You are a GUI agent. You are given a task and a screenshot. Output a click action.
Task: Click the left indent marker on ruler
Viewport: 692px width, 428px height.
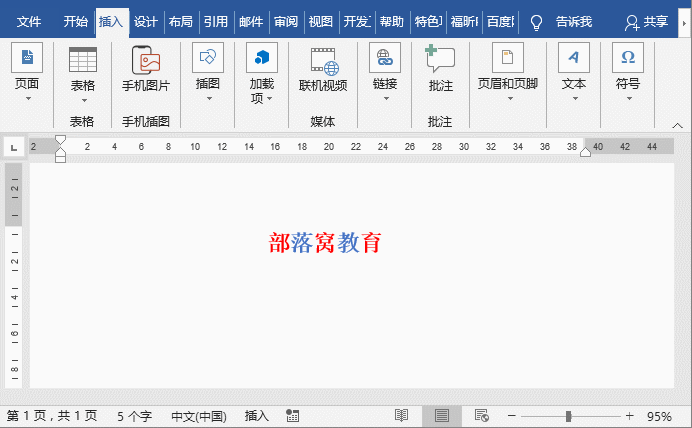tap(60, 158)
